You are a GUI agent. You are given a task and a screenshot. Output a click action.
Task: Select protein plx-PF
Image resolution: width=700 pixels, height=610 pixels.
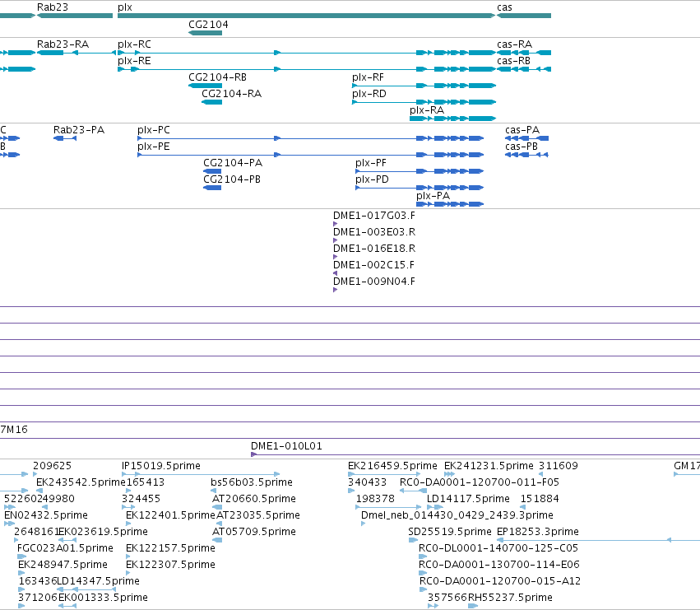click(x=420, y=171)
